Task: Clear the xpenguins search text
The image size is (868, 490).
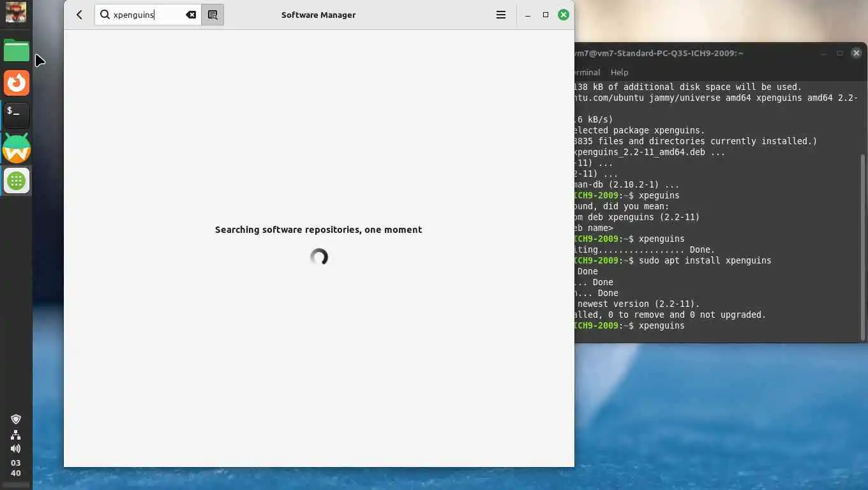Action: 191,15
